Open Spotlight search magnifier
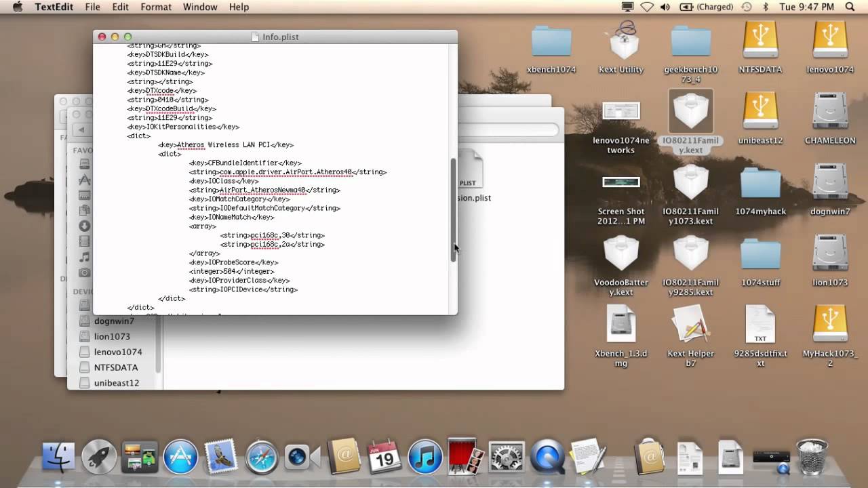This screenshot has width=868, height=488. [x=851, y=7]
